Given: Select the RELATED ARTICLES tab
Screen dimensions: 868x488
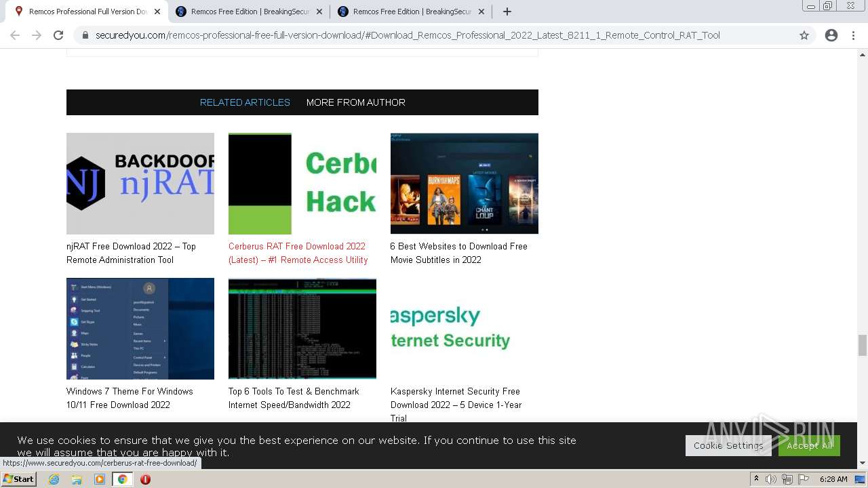Looking at the screenshot, I should [245, 102].
